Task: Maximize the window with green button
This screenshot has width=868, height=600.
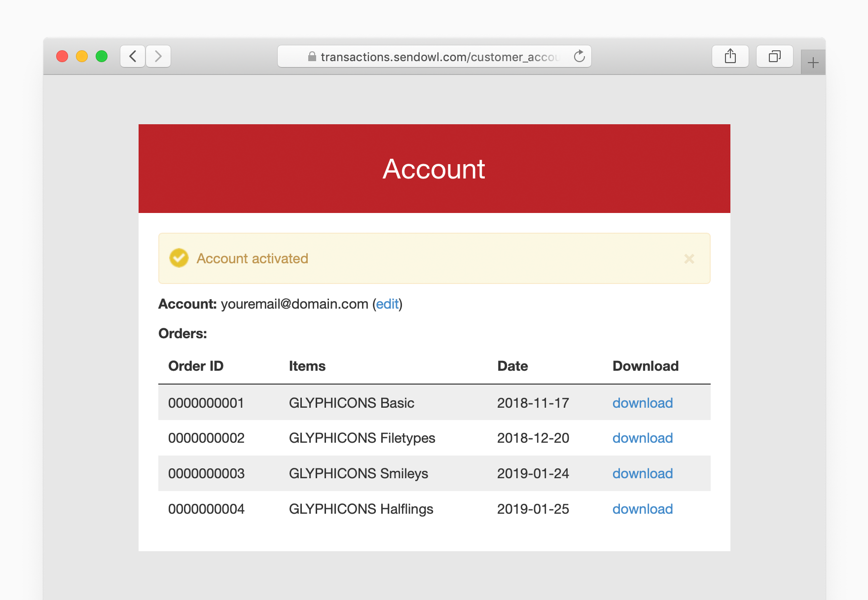Action: coord(102,56)
